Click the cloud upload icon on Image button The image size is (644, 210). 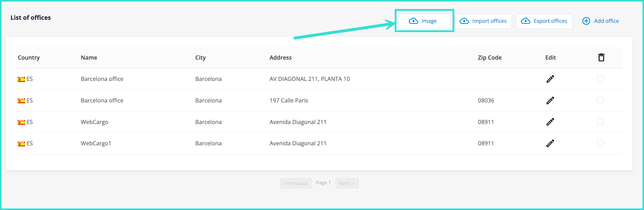coord(413,21)
